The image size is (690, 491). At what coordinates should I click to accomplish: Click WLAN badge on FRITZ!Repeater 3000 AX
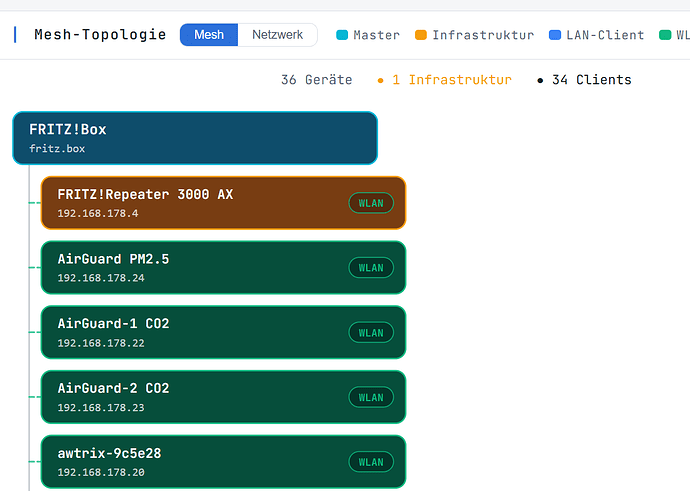click(371, 203)
